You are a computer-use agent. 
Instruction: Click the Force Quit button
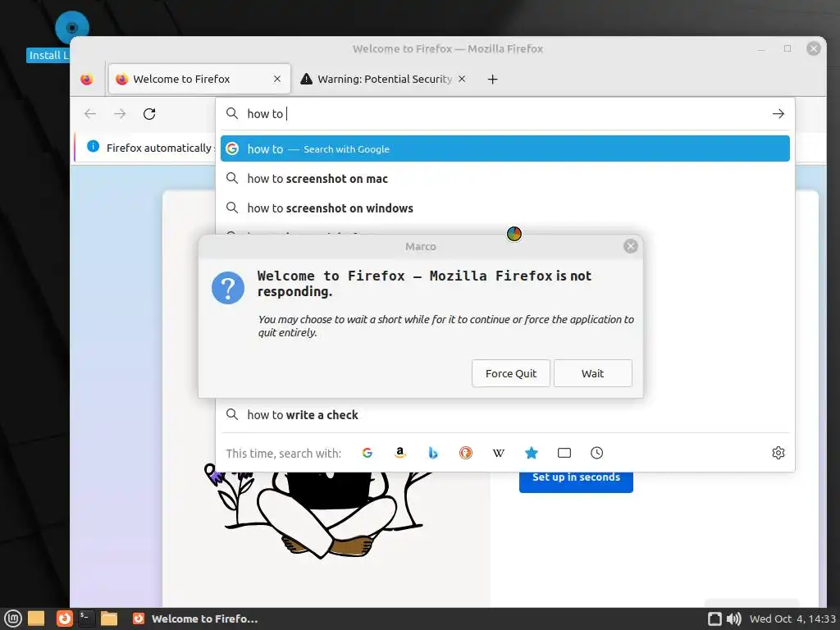point(510,373)
